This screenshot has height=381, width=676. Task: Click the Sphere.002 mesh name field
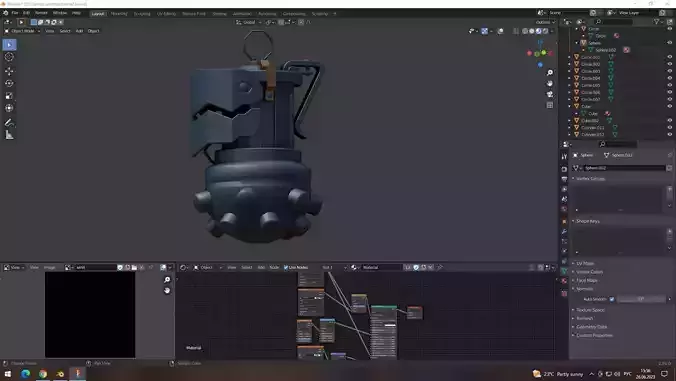tap(624, 168)
